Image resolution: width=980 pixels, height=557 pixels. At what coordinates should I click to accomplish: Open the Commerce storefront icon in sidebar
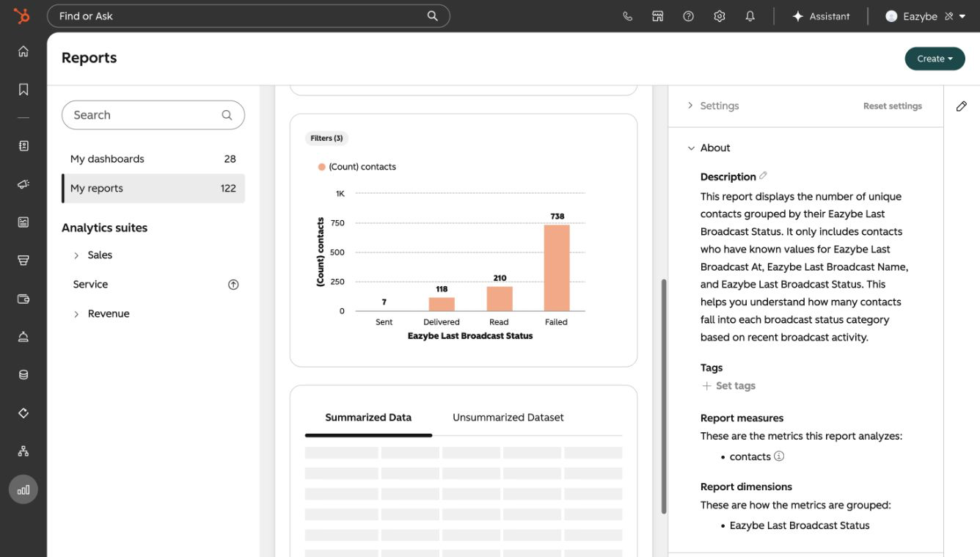[23, 261]
